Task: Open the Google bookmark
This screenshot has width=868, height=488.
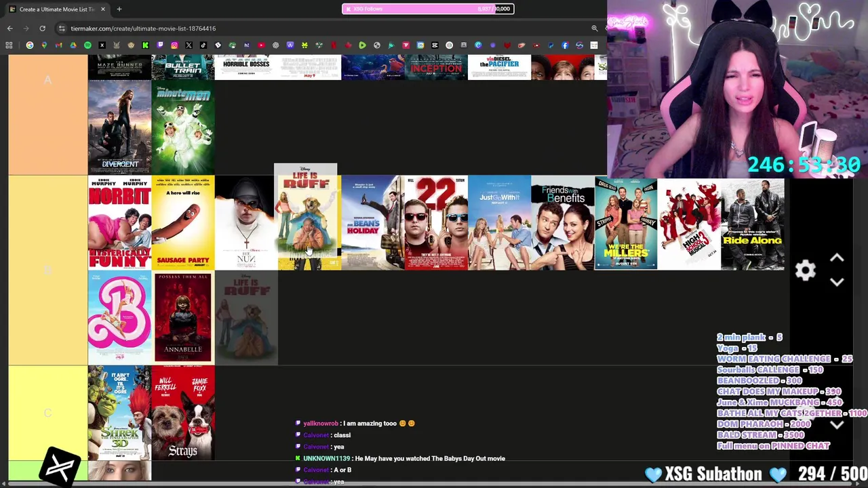Action: click(x=30, y=45)
